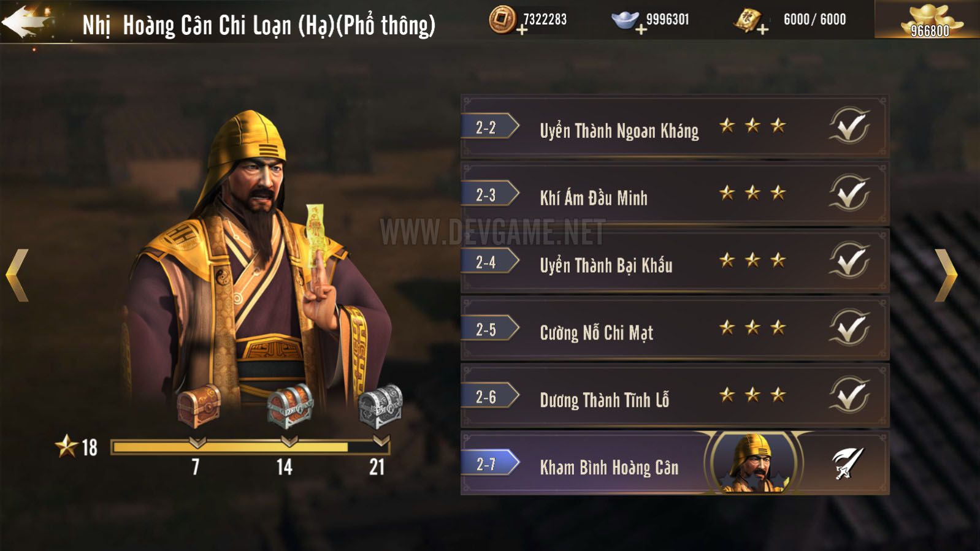The height and width of the screenshot is (551, 980).
Task: Add military orders with plus icon
Action: point(762,29)
